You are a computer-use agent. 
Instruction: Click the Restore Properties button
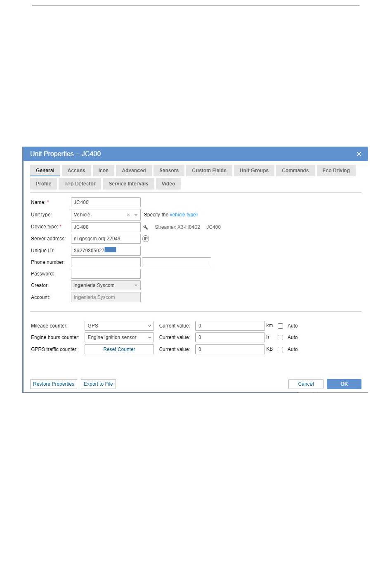coord(54,384)
